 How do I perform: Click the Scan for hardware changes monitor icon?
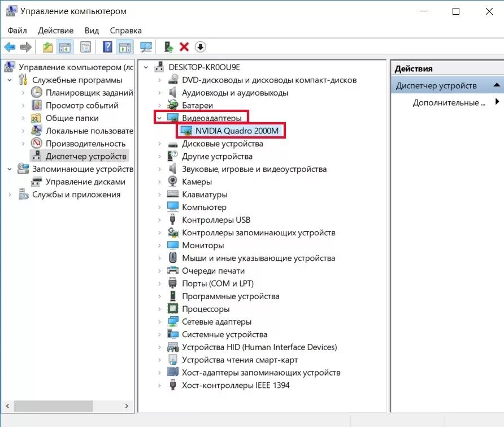(x=146, y=47)
